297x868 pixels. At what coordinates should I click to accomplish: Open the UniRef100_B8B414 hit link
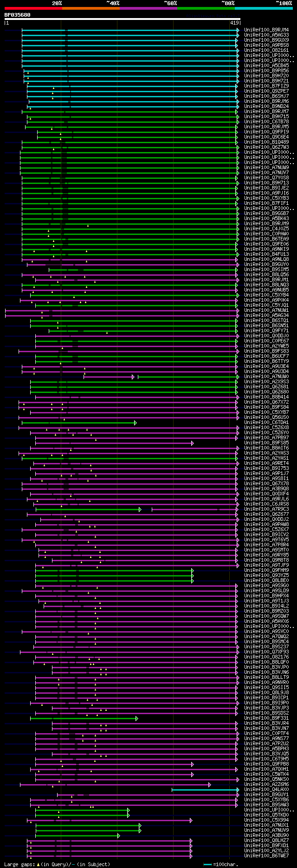tap(266, 397)
